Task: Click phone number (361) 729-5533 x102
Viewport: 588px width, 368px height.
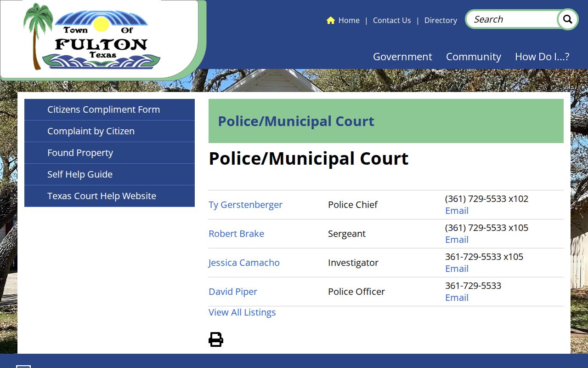Action: [x=486, y=199]
